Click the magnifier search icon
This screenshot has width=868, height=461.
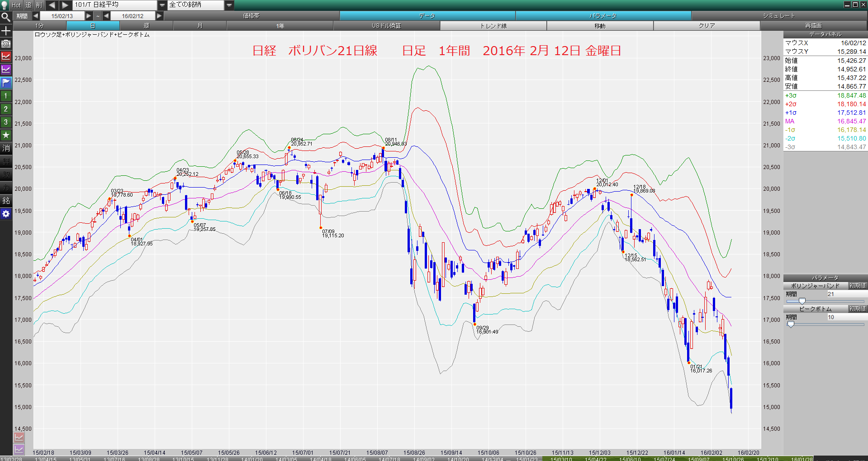(6, 17)
